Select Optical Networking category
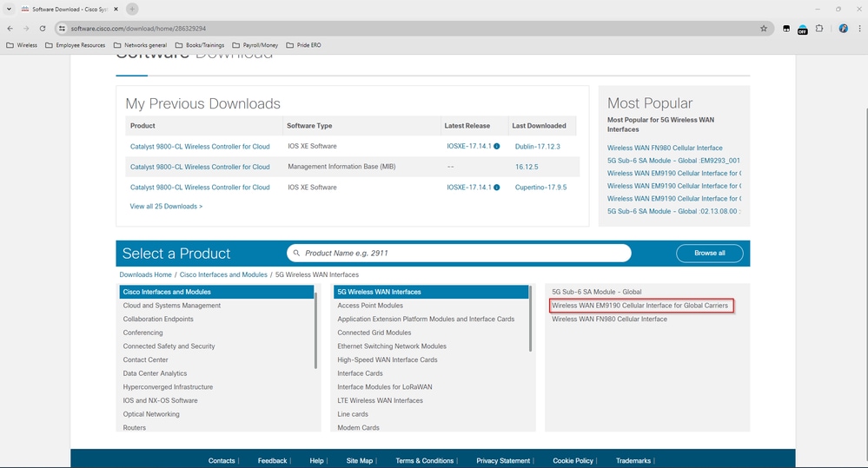 [151, 414]
